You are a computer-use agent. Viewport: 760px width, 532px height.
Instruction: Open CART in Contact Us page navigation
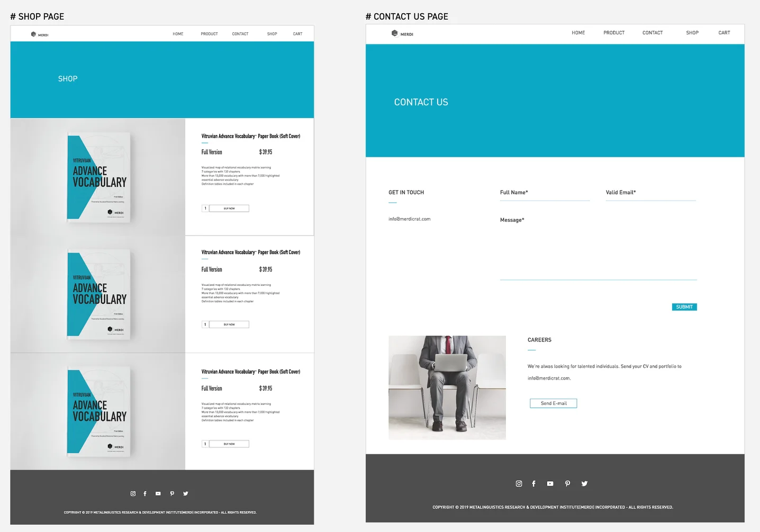[x=724, y=33]
